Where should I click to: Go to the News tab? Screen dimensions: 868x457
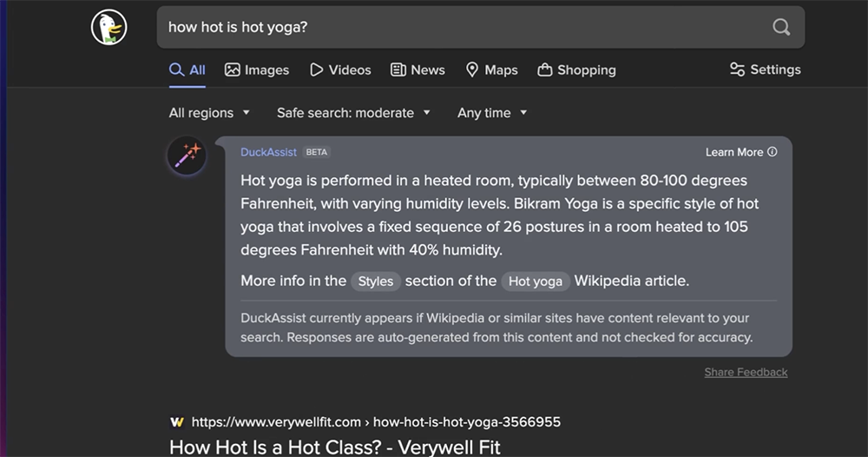418,70
